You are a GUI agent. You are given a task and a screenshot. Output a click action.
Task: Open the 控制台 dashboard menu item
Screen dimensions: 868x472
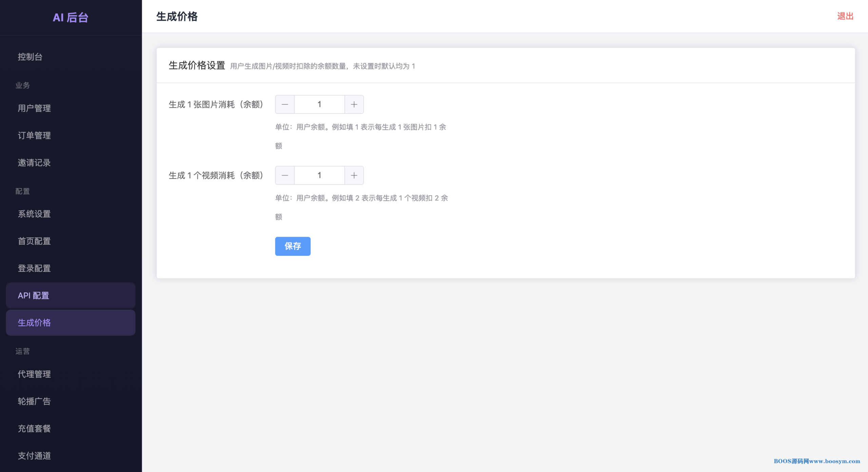[x=30, y=57]
